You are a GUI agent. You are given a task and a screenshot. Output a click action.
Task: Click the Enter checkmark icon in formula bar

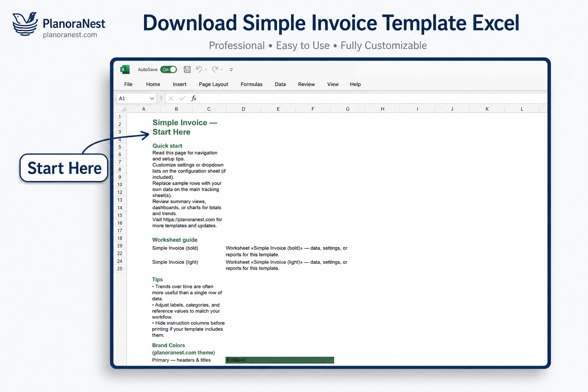182,98
